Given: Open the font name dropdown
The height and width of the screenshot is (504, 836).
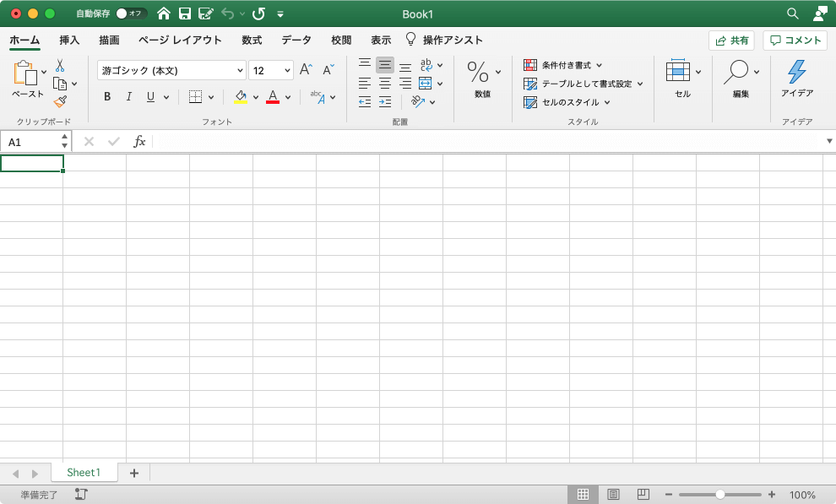Looking at the screenshot, I should point(240,70).
